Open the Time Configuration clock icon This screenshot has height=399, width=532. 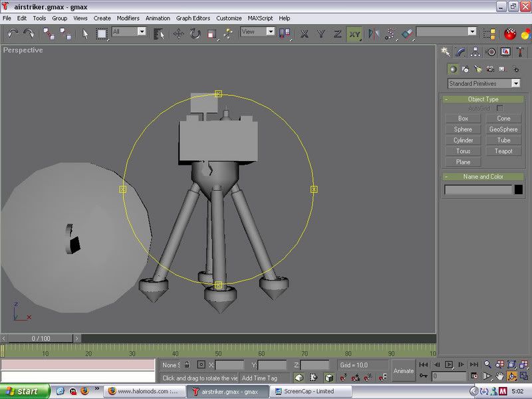[x=474, y=376]
